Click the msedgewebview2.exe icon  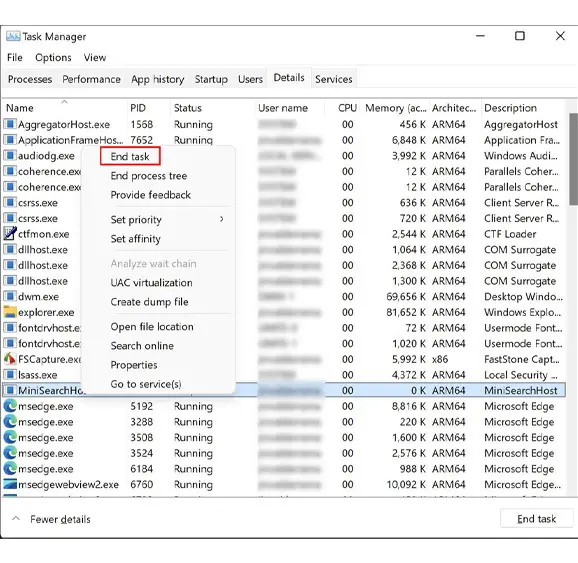tap(10, 484)
